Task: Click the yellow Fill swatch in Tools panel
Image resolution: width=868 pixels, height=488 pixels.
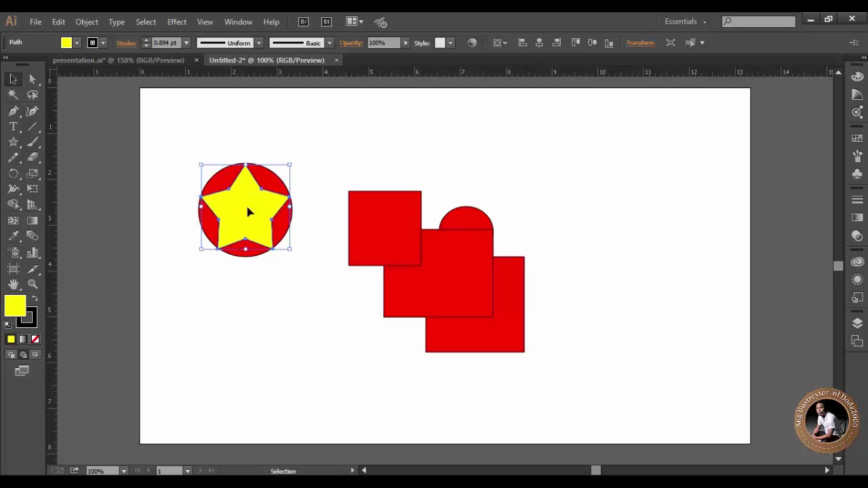Action: [15, 306]
